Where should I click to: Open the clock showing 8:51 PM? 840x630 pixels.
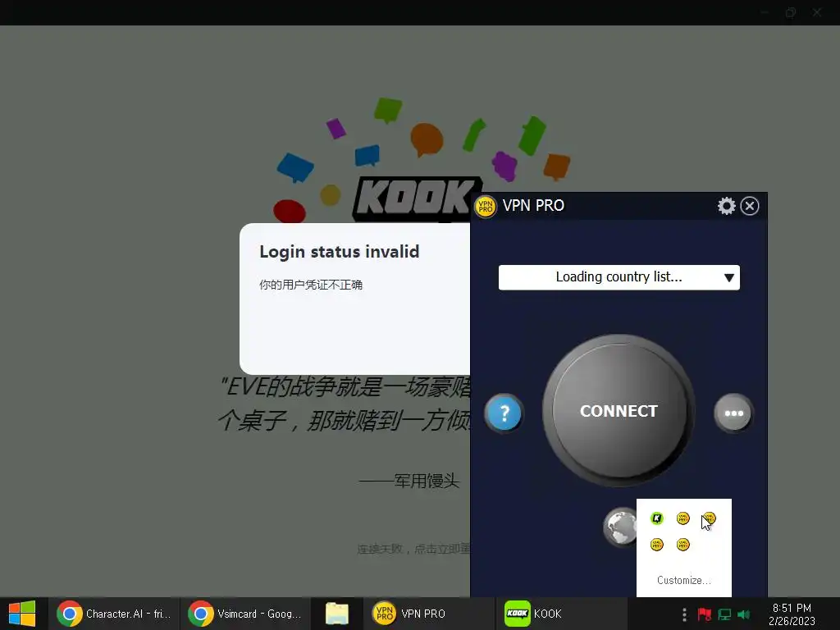pyautogui.click(x=792, y=614)
